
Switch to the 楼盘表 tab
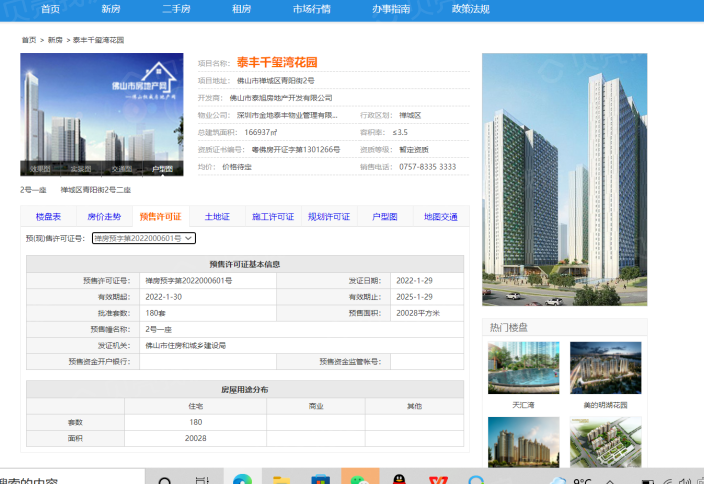[x=48, y=216]
